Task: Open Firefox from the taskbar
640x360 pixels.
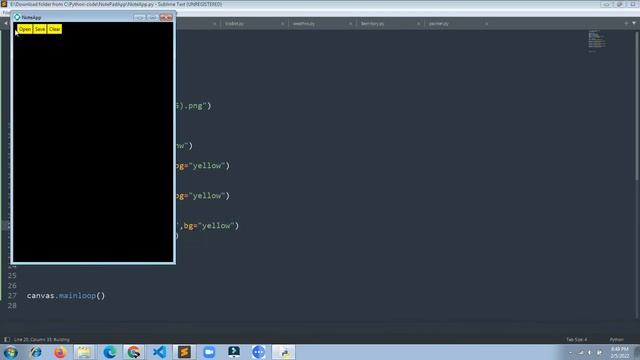Action: click(x=60, y=352)
